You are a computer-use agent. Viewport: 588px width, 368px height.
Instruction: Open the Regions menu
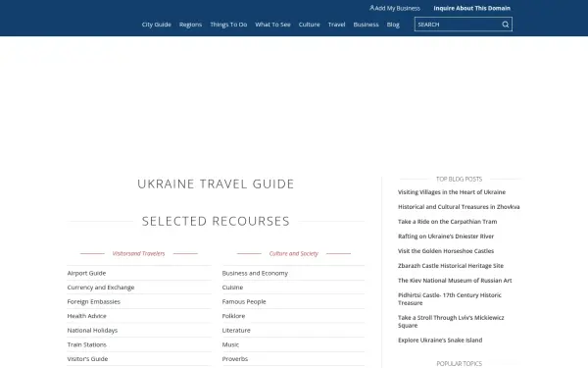[190, 25]
